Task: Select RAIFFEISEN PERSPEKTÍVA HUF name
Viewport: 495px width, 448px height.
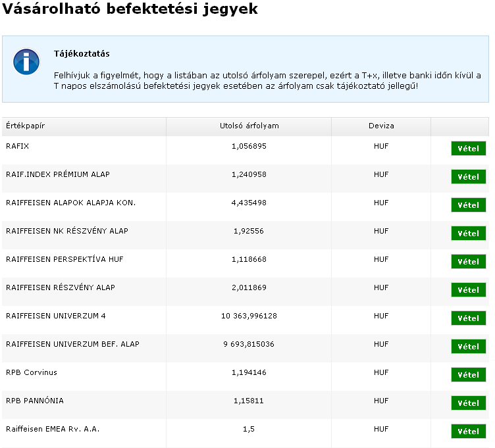Action: point(65,259)
